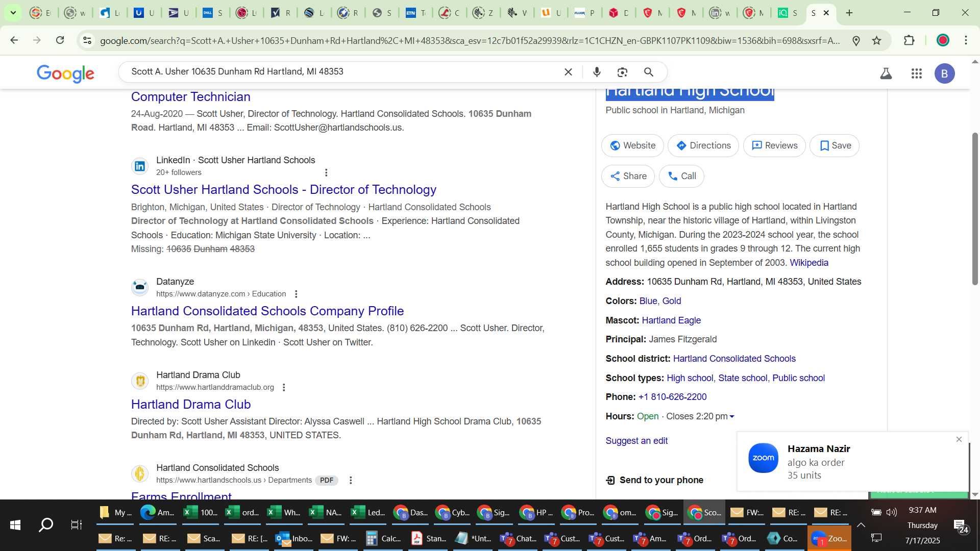The width and height of the screenshot is (980, 551).
Task: Open the Chrome extensions puzzle icon
Action: 909,40
